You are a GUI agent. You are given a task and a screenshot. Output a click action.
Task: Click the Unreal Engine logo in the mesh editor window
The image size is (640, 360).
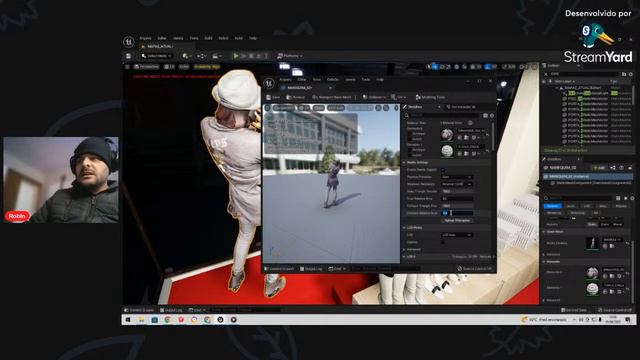tap(269, 83)
